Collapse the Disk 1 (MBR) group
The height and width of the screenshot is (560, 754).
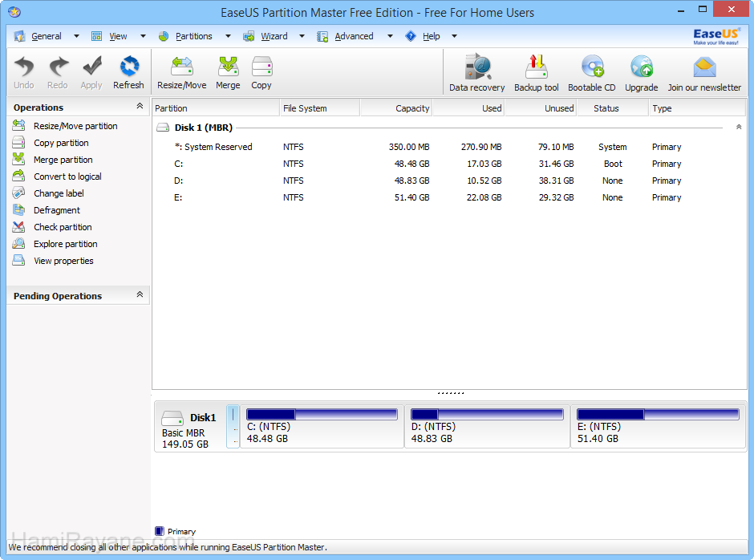739,127
